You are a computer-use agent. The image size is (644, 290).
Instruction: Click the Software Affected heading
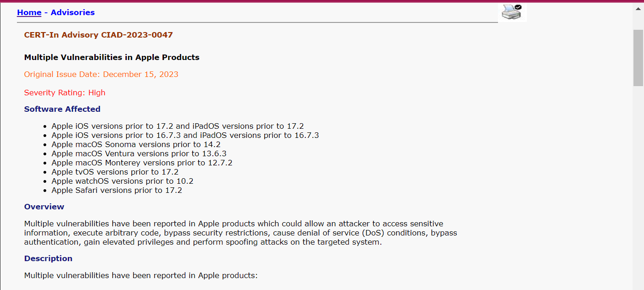coord(62,109)
